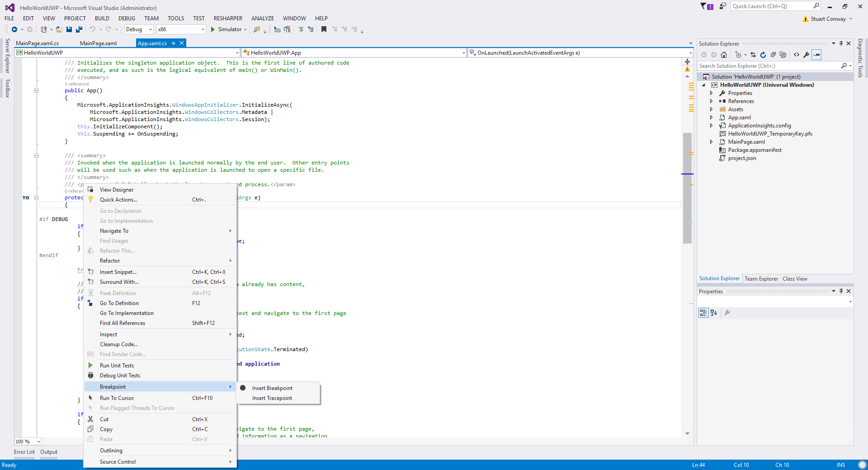Toggle Preview Selected Items in Solution Explorer
The width and height of the screenshot is (868, 470).
816,55
